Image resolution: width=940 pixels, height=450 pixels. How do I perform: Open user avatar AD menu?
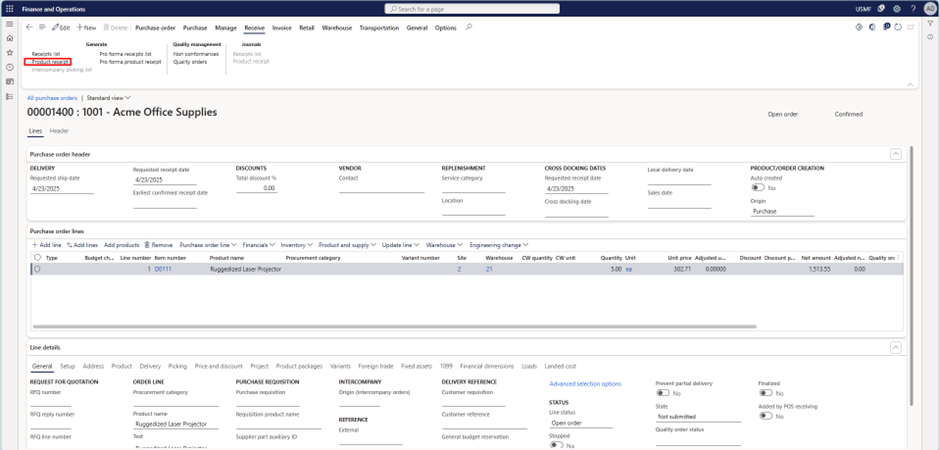click(x=929, y=9)
